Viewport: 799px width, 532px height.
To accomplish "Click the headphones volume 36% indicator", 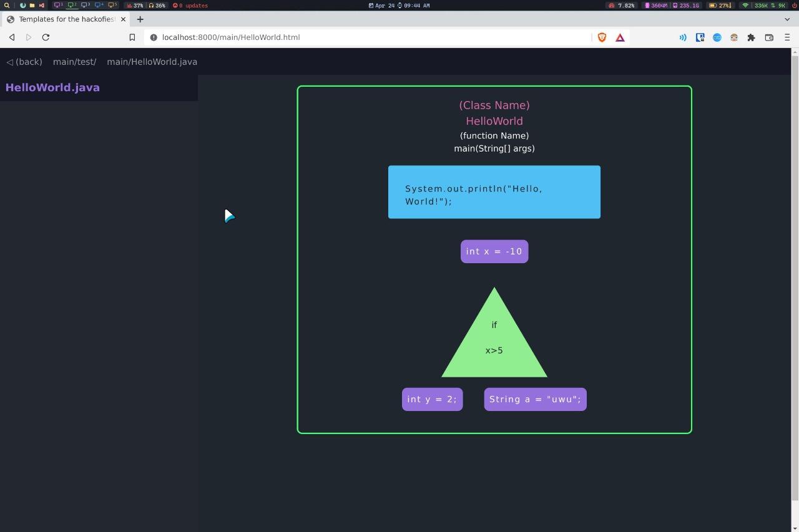I will point(157,5).
